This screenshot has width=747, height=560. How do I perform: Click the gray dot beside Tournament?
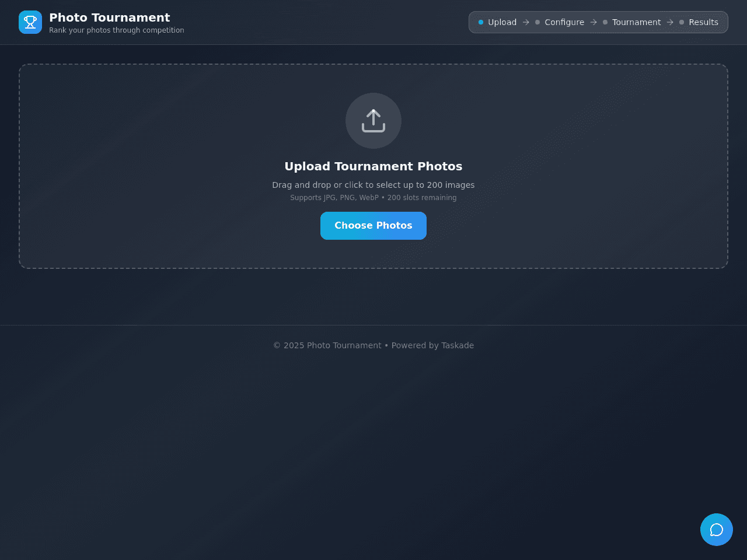pos(605,22)
